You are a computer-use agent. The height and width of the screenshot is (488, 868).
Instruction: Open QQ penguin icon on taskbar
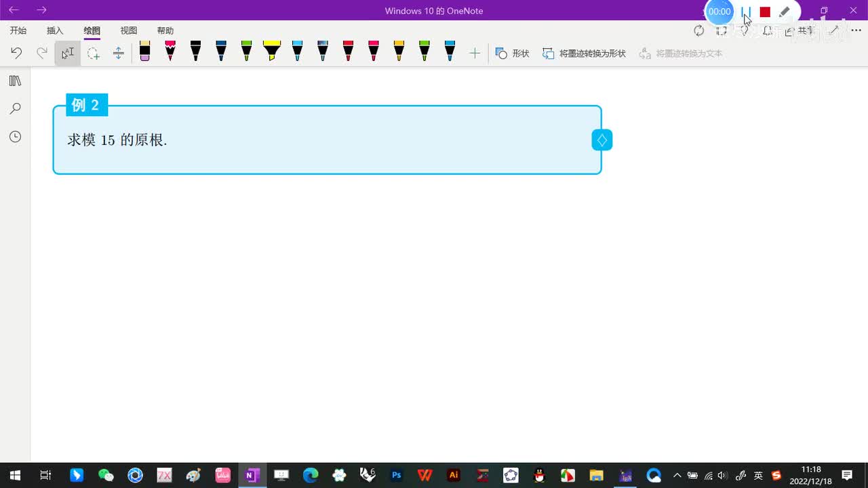[539, 475]
